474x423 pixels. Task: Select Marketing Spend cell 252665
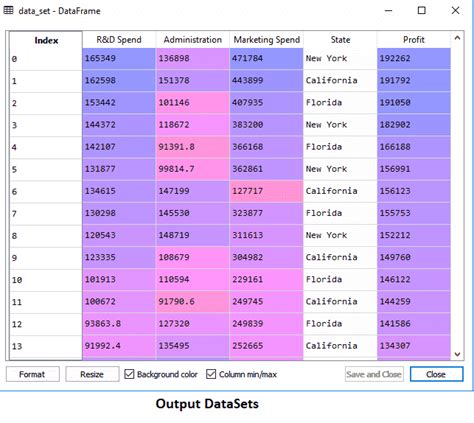coord(266,346)
